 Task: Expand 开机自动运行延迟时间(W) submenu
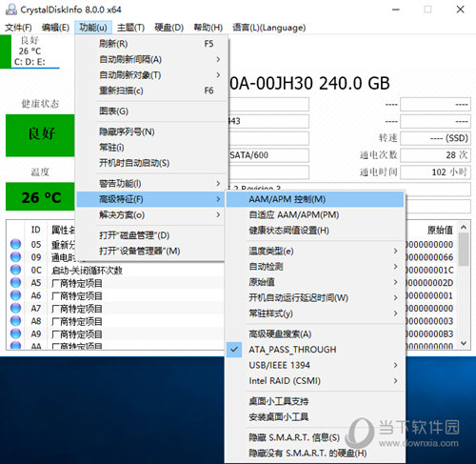pos(315,297)
